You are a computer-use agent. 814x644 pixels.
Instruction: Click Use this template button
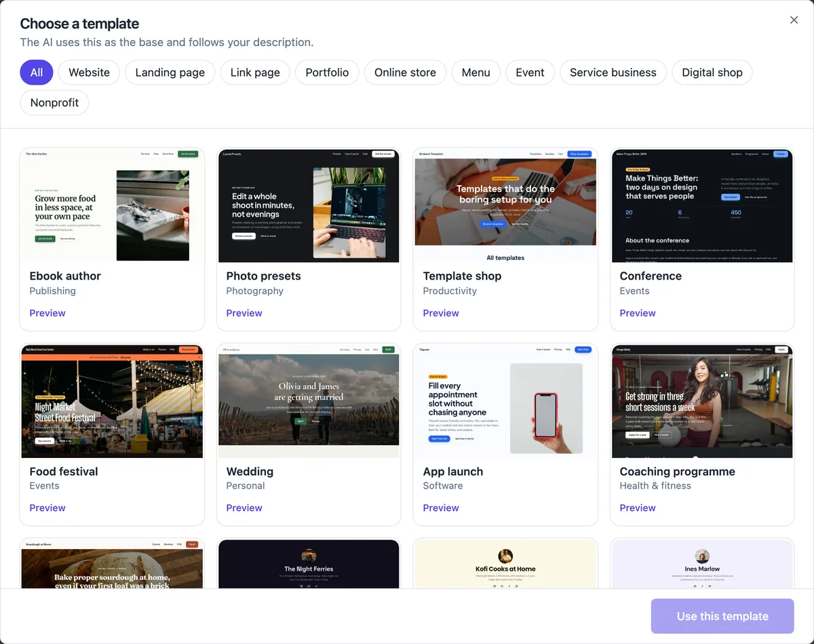722,616
